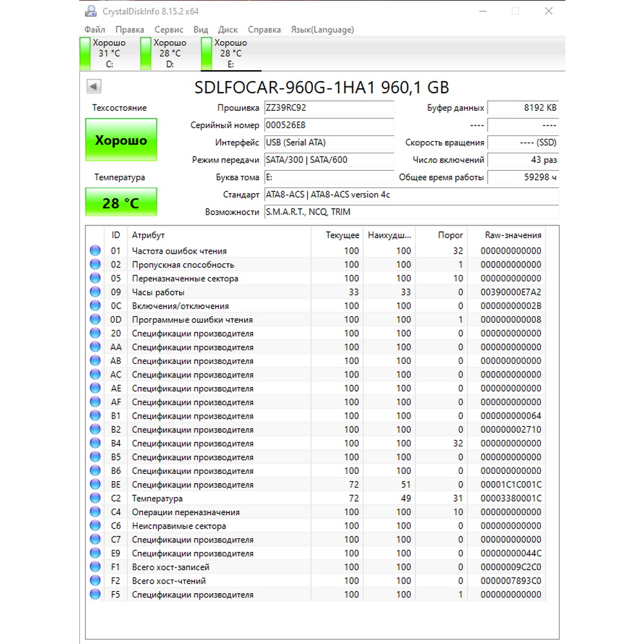Viewport: 644px width, 644px height.
Task: Click the Raw-значения column header
Action: (x=506, y=235)
